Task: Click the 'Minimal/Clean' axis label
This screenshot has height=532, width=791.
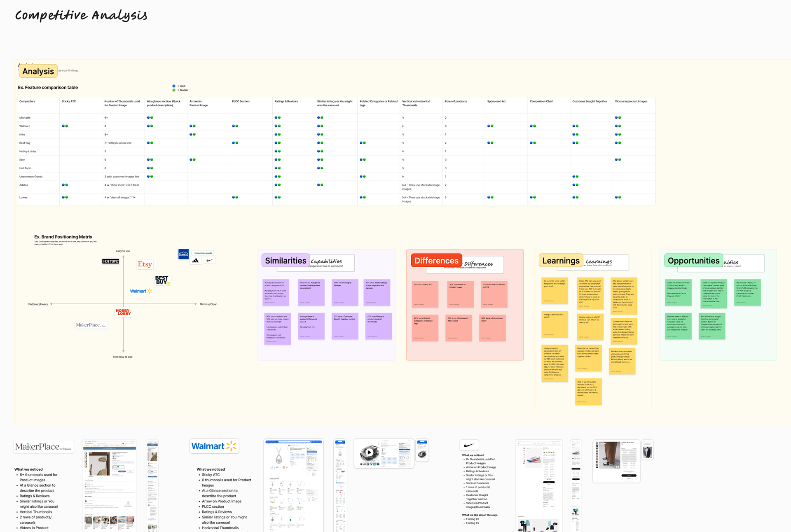Action: pos(208,304)
